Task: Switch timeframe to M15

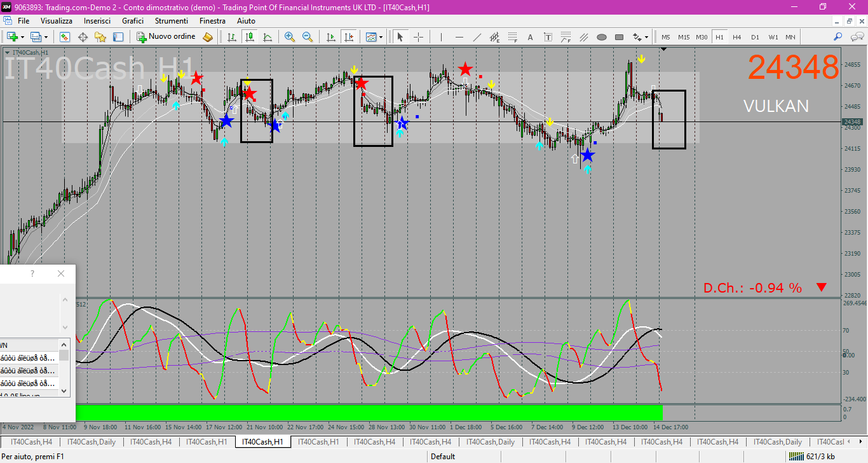Action: (684, 37)
